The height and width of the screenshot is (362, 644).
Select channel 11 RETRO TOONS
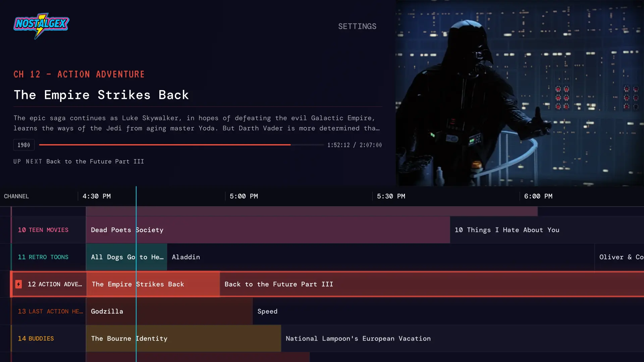click(x=49, y=257)
